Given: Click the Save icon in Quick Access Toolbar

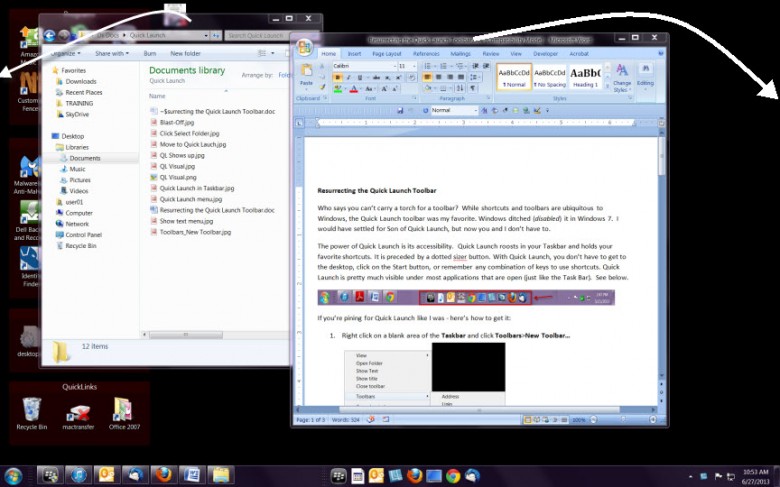Looking at the screenshot, I should (x=400, y=110).
